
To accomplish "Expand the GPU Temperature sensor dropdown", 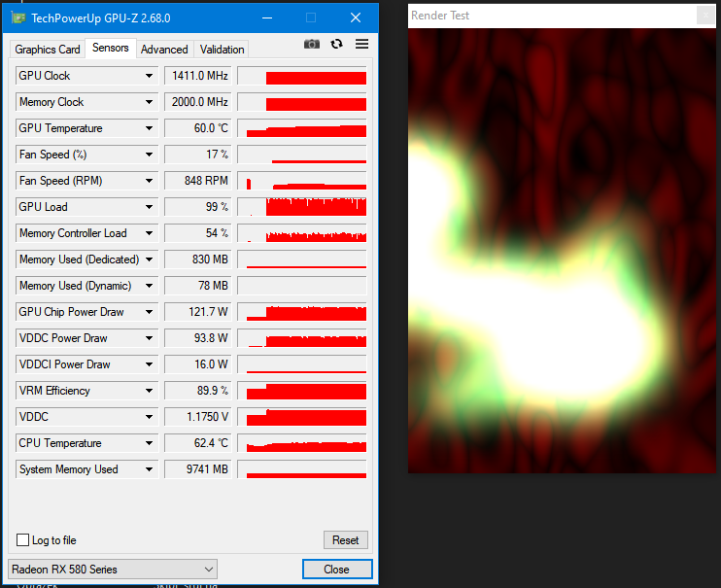I will click(149, 128).
